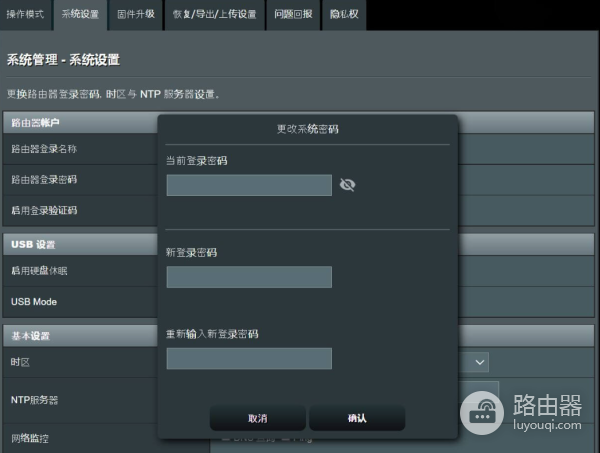Select the 系统设置 tab
Screen dimensions: 600x453
[x=80, y=14]
